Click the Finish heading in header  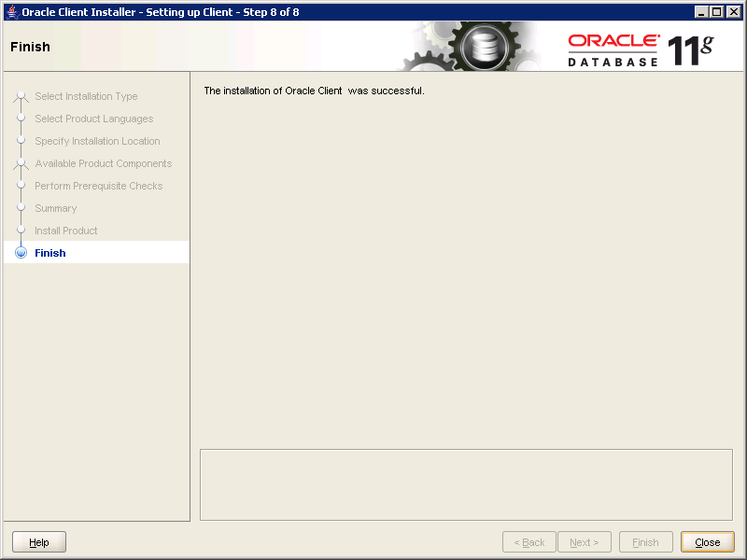[30, 47]
